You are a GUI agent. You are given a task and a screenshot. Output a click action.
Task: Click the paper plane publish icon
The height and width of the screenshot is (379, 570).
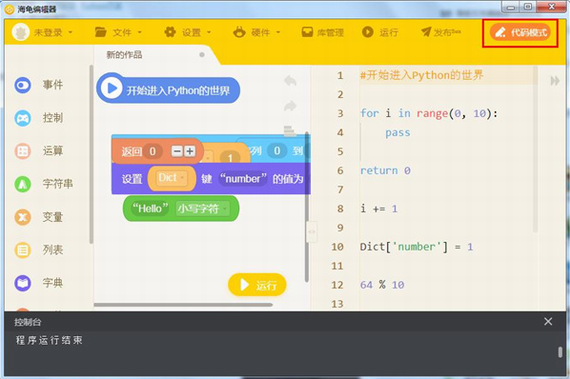point(426,32)
